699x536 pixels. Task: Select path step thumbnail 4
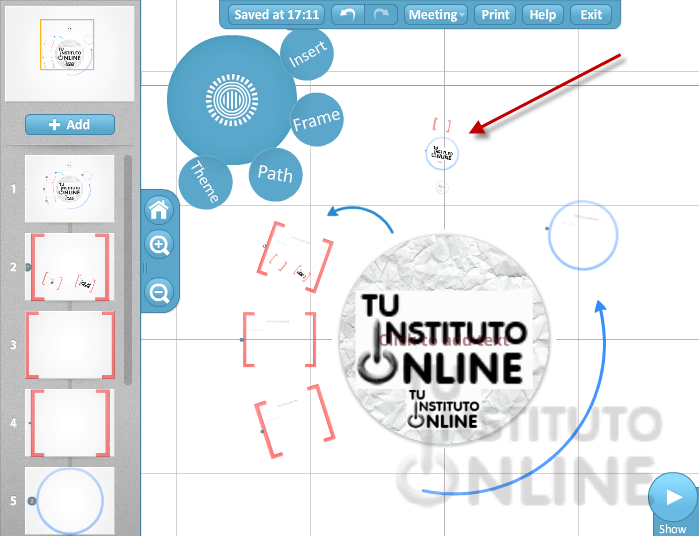coord(70,423)
